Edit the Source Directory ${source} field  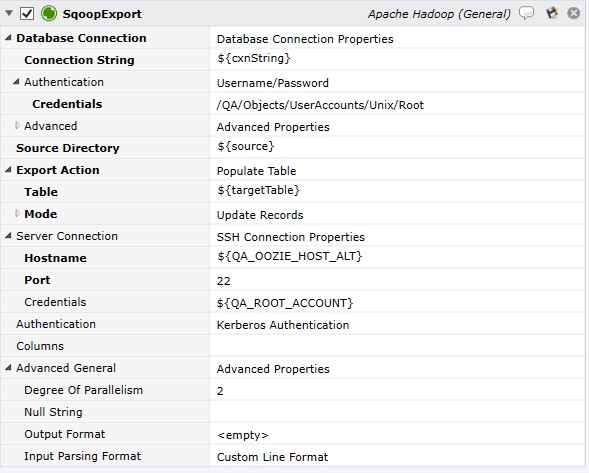pyautogui.click(x=397, y=147)
